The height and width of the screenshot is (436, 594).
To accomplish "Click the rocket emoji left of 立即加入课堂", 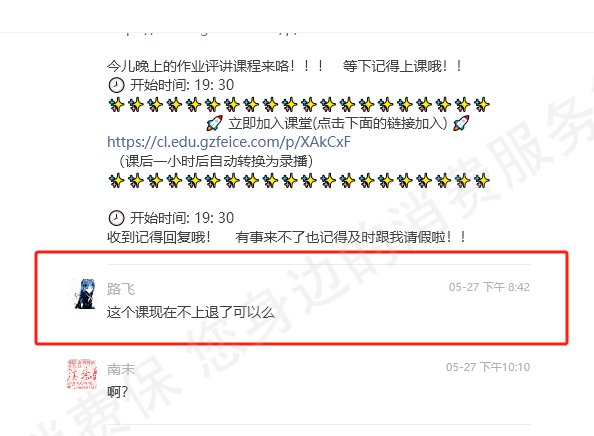I will (x=214, y=123).
